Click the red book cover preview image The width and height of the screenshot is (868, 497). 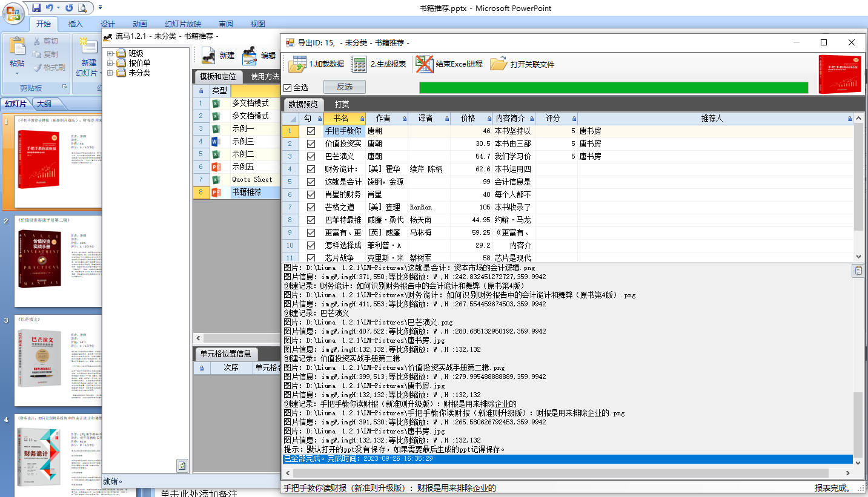[x=839, y=74]
